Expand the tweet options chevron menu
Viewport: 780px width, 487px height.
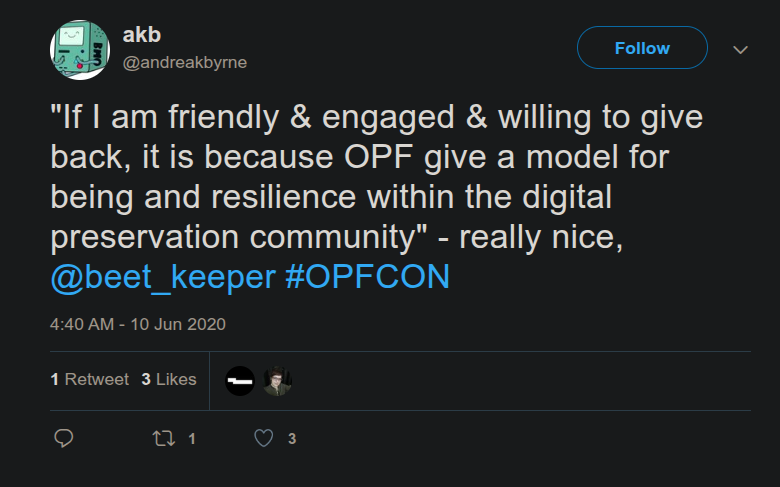coord(741,49)
